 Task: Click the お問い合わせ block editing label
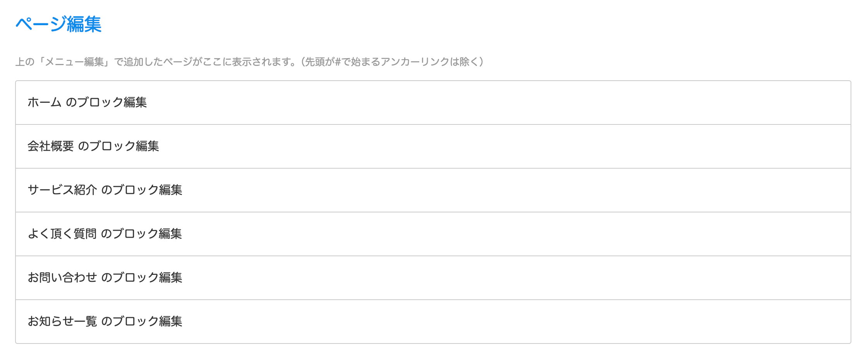pyautogui.click(x=105, y=278)
